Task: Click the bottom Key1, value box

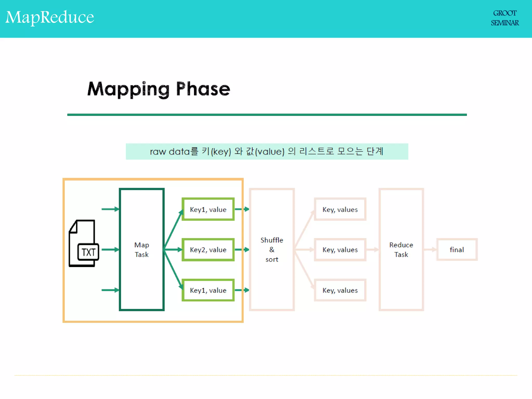Action: tap(208, 290)
